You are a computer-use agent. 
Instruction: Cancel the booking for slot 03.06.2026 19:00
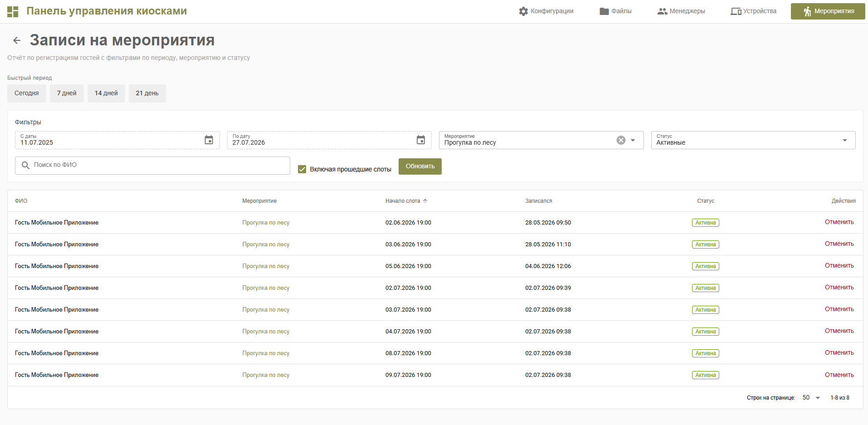[839, 244]
